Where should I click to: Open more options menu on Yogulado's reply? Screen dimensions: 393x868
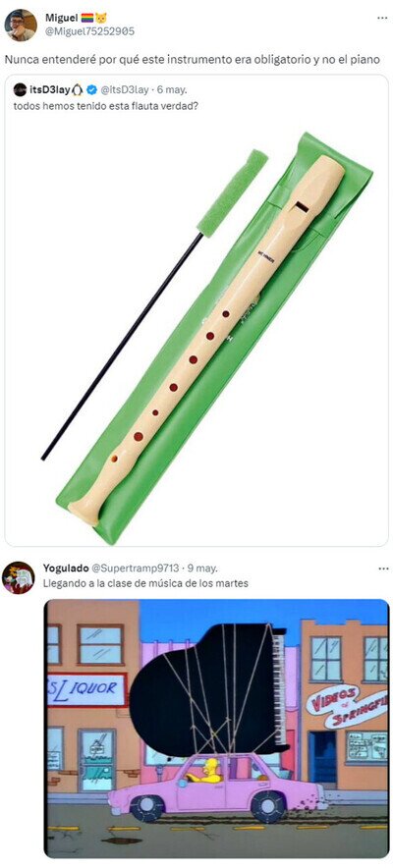382,569
